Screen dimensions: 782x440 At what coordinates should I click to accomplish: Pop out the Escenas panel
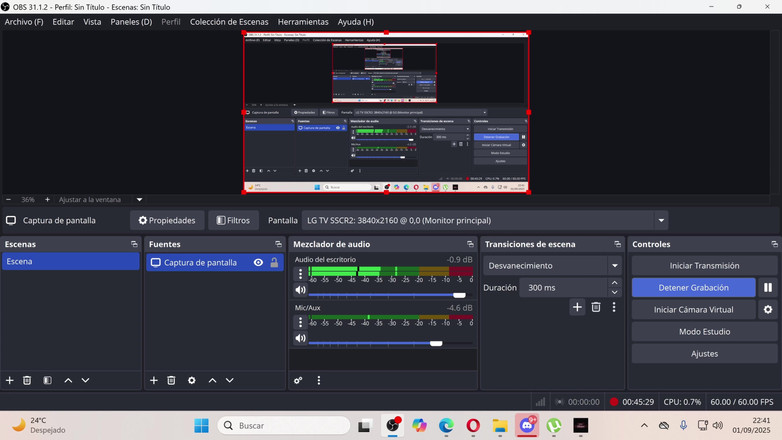[x=134, y=244]
